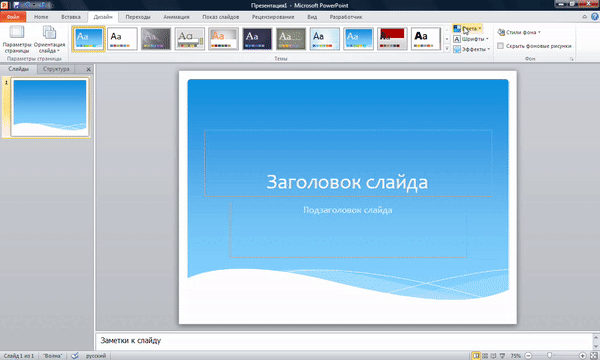Apply the pale blue and white theme
The height and width of the screenshot is (360, 600).
324,39
